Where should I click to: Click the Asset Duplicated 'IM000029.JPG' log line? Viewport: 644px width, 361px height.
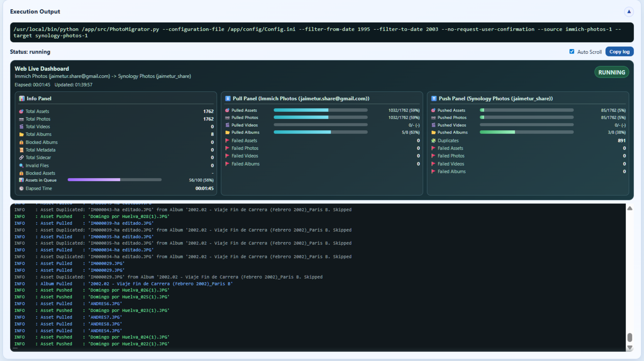coord(168,277)
